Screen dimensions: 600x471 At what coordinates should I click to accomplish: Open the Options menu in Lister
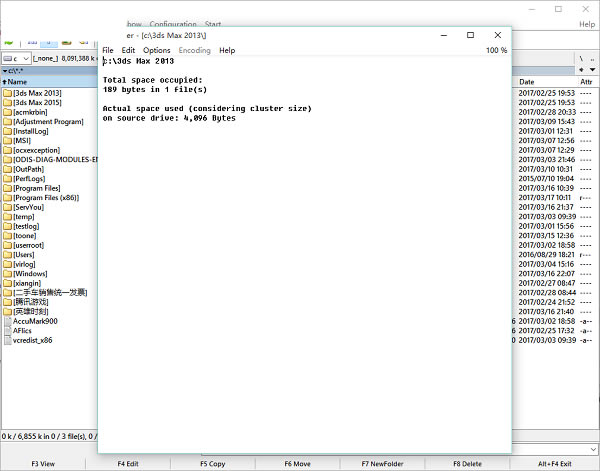(157, 50)
